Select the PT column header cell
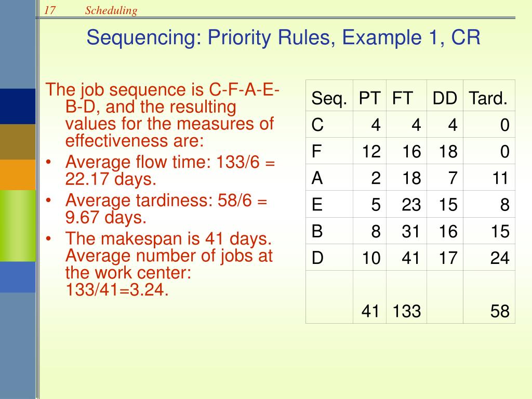 pos(369,98)
